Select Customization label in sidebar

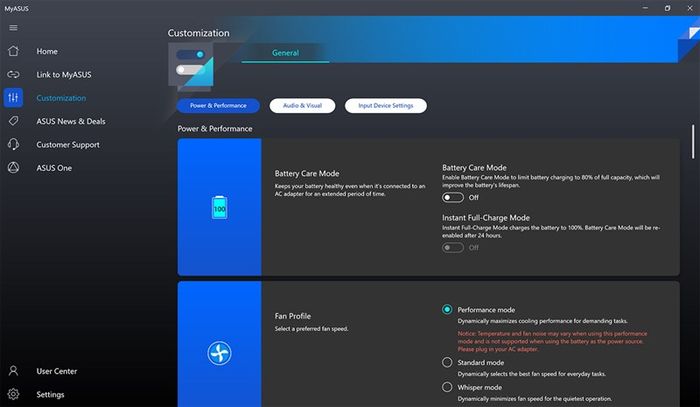[x=61, y=98]
